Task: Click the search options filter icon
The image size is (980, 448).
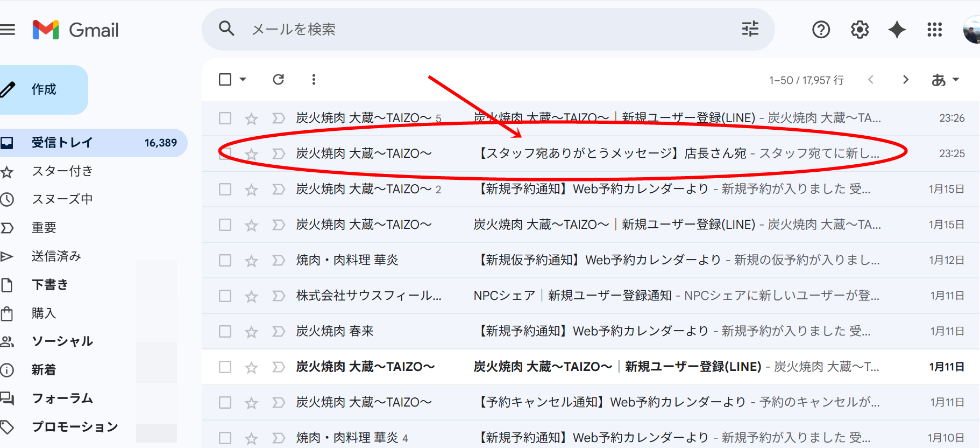Action: pos(750,29)
